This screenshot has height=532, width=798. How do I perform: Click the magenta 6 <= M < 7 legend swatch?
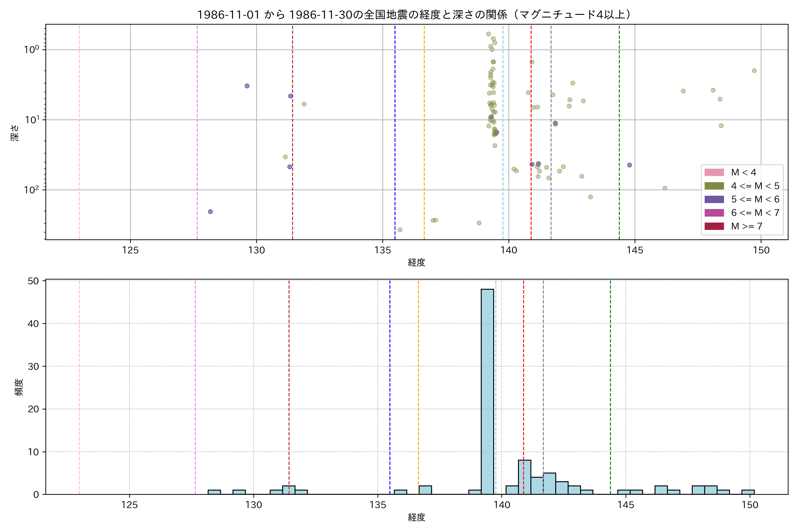(x=714, y=213)
